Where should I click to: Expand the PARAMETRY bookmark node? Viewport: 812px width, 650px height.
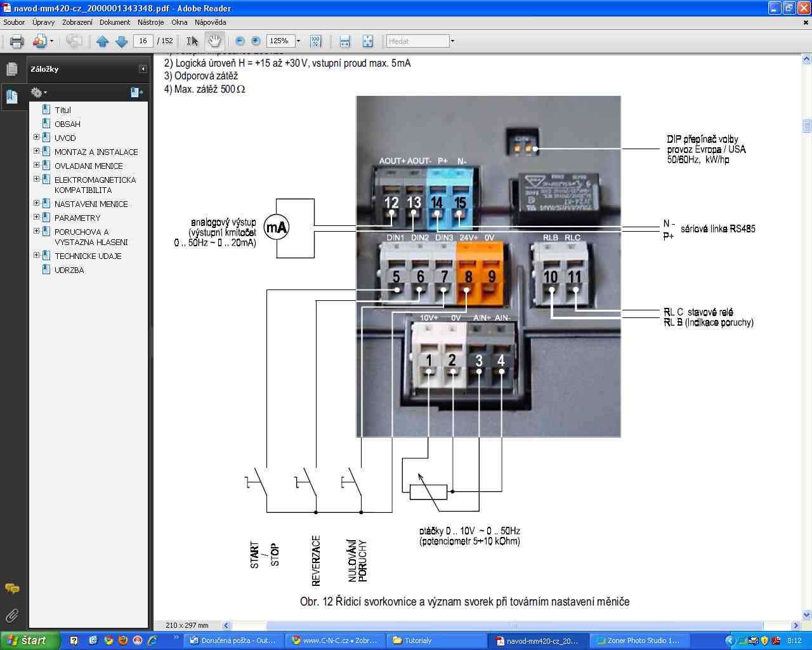pyautogui.click(x=36, y=218)
